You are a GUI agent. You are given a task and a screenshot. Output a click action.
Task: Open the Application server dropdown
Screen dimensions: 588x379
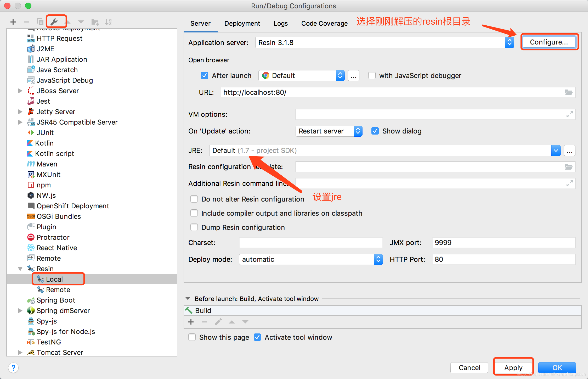[509, 42]
